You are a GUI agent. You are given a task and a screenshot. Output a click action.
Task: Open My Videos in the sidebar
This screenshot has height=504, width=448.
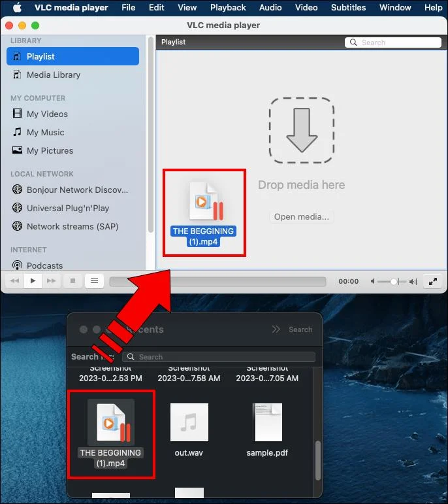tap(73, 114)
